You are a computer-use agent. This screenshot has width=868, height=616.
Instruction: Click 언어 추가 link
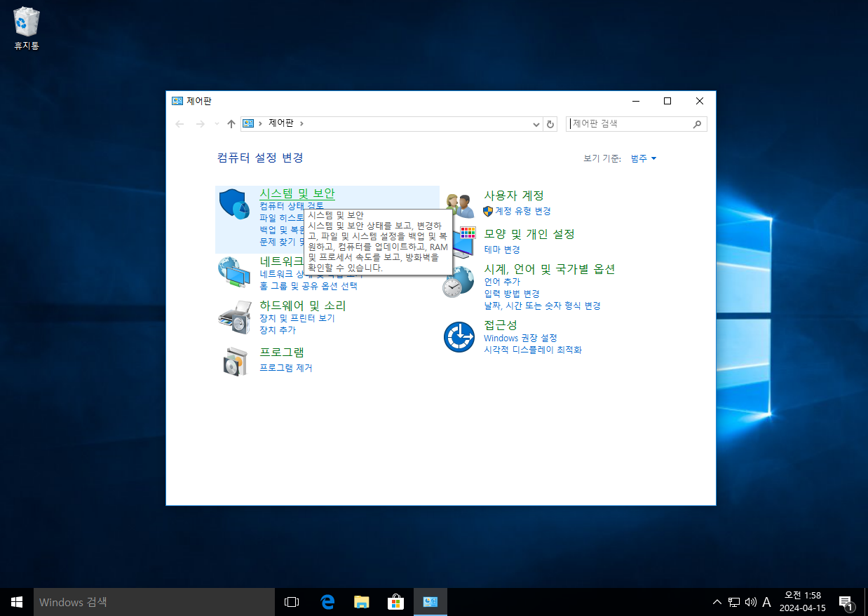pos(502,282)
